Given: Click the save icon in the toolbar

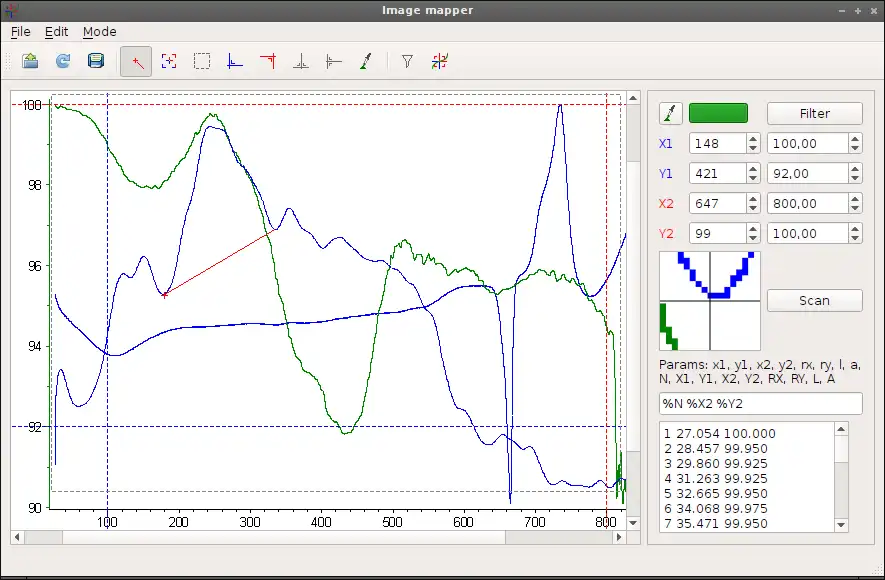Looking at the screenshot, I should (96, 61).
